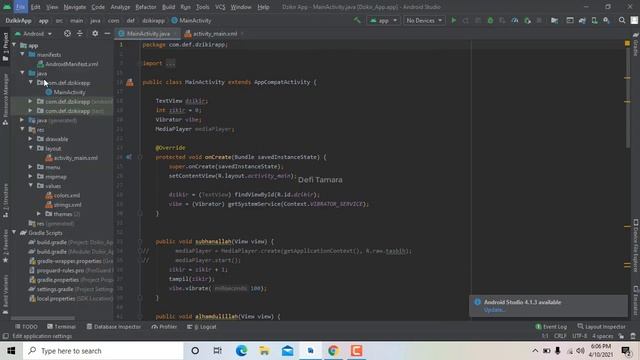Open File Explorer from taskbar
The height and width of the screenshot is (360, 640).
coord(264,351)
